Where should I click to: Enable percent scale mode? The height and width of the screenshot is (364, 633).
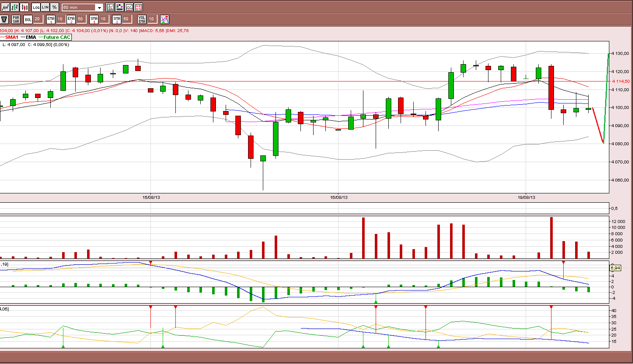click(x=55, y=7)
